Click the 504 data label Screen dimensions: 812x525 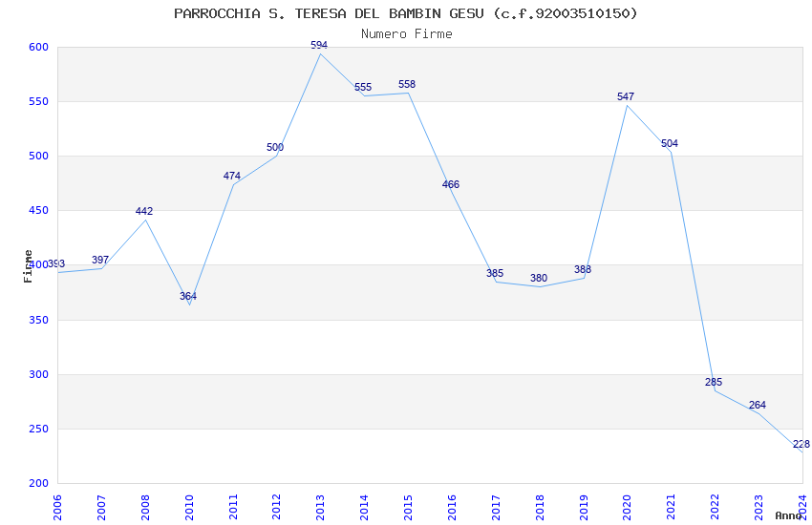670,143
